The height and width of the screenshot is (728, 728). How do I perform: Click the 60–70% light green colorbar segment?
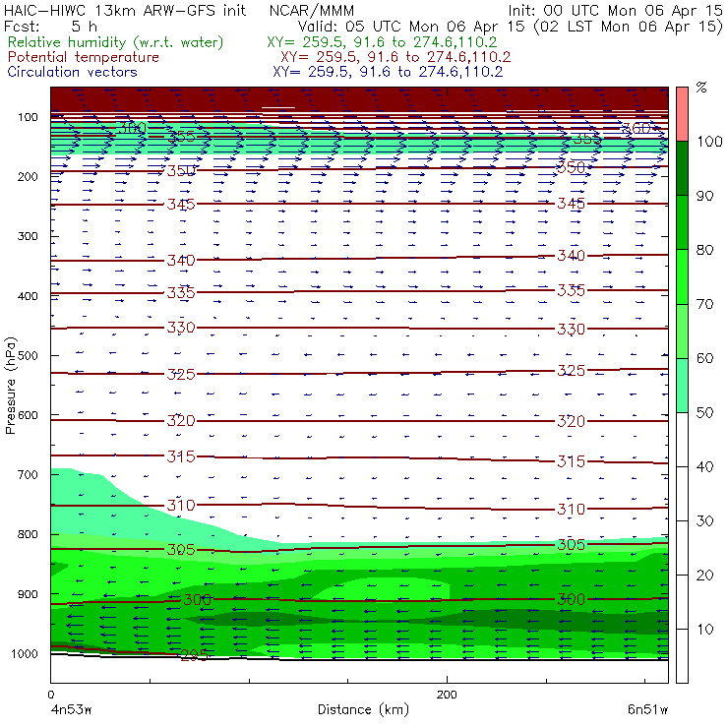(682, 331)
